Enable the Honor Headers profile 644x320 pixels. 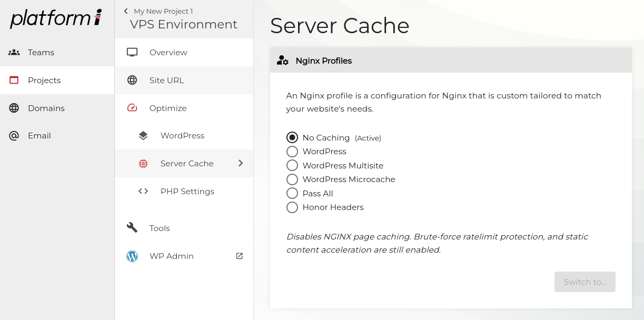point(292,207)
